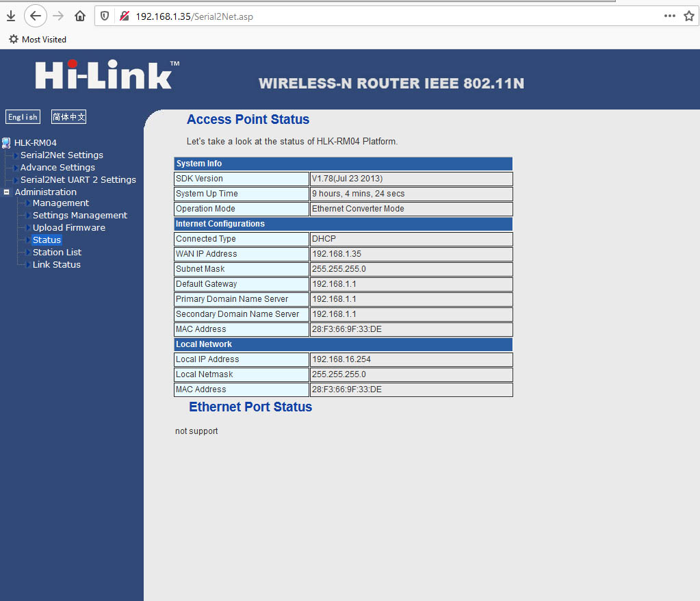Open Settings Management page

(80, 215)
